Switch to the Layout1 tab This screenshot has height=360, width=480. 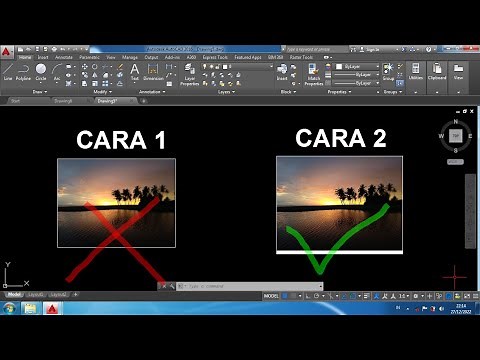point(36,294)
